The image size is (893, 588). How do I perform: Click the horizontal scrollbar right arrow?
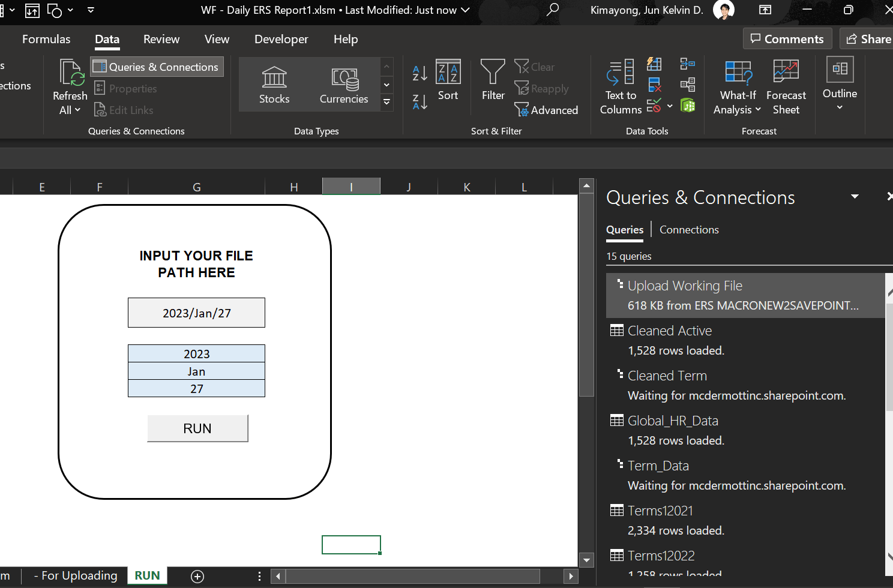point(571,576)
